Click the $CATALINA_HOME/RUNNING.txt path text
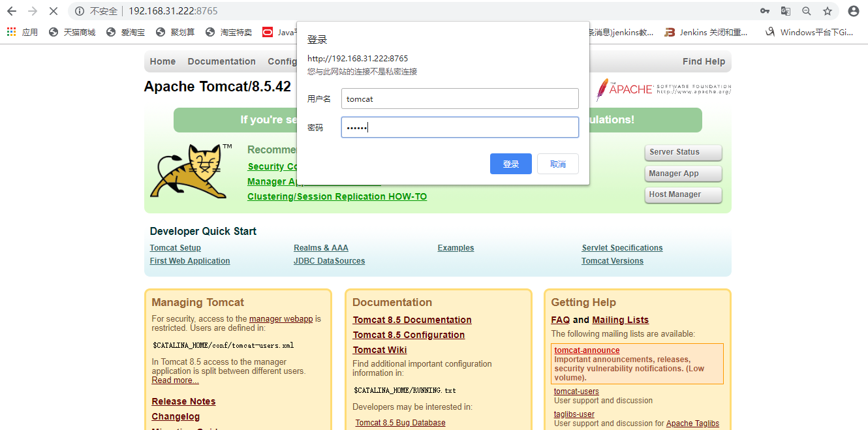The image size is (868, 430). 405,390
